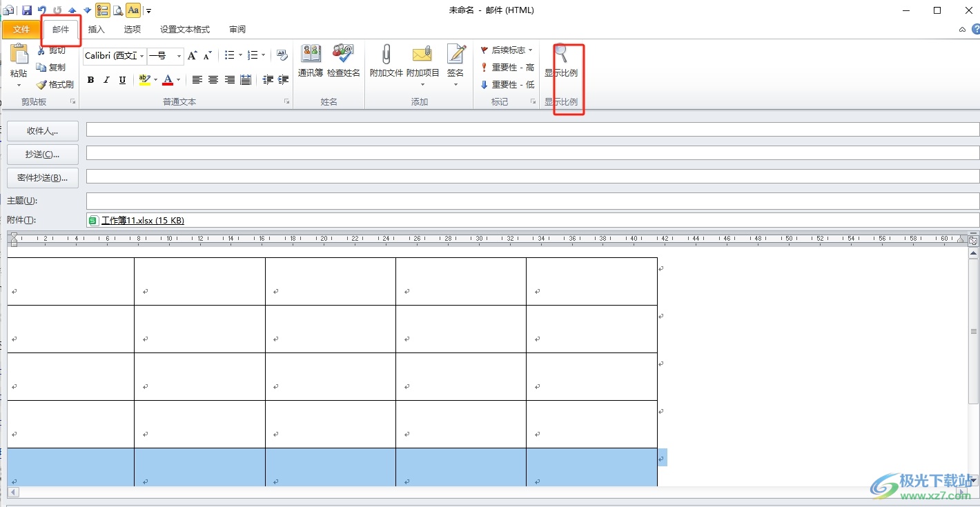Open the highlight color dropdown arrow
Image resolution: width=980 pixels, height=507 pixels.
[155, 80]
